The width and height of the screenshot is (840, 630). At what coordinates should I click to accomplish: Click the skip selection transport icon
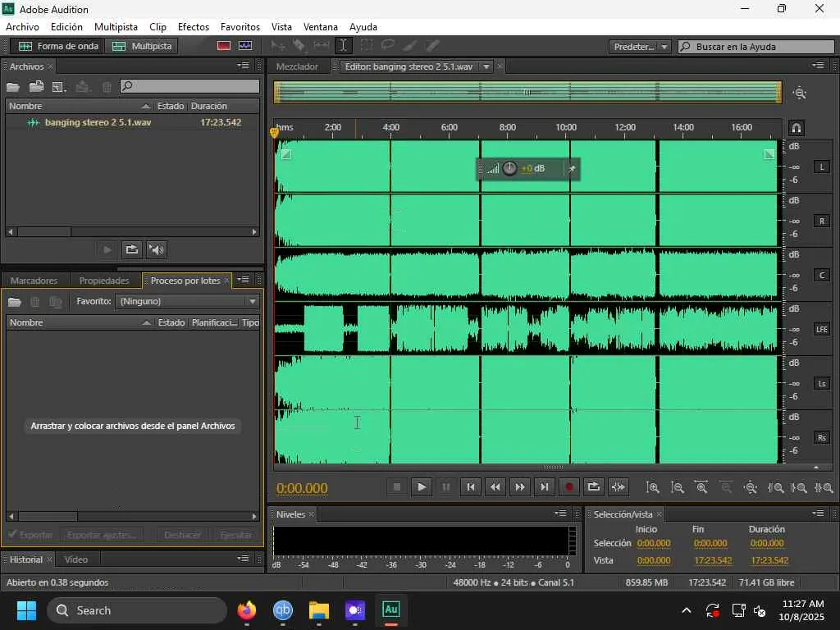(x=619, y=486)
